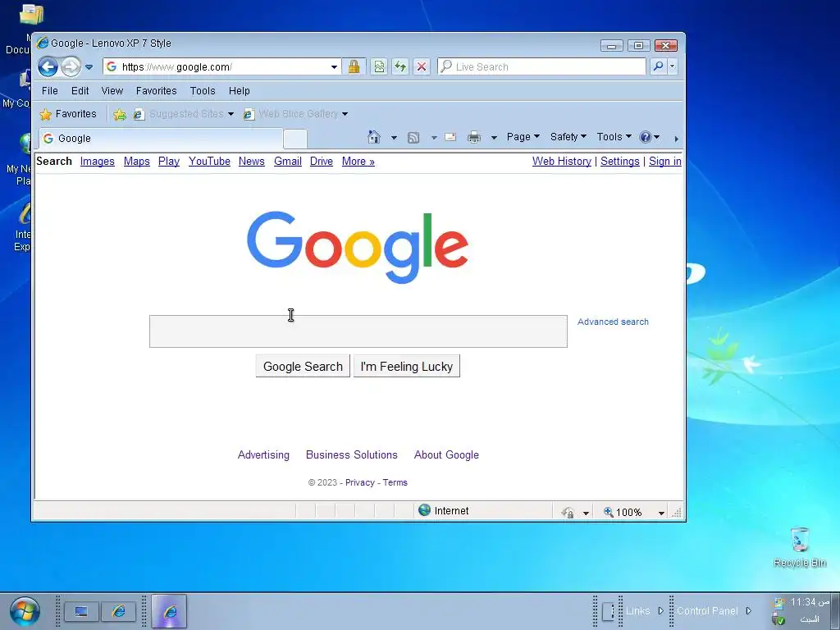
Task: Click the RSS feeds icon
Action: 413,138
